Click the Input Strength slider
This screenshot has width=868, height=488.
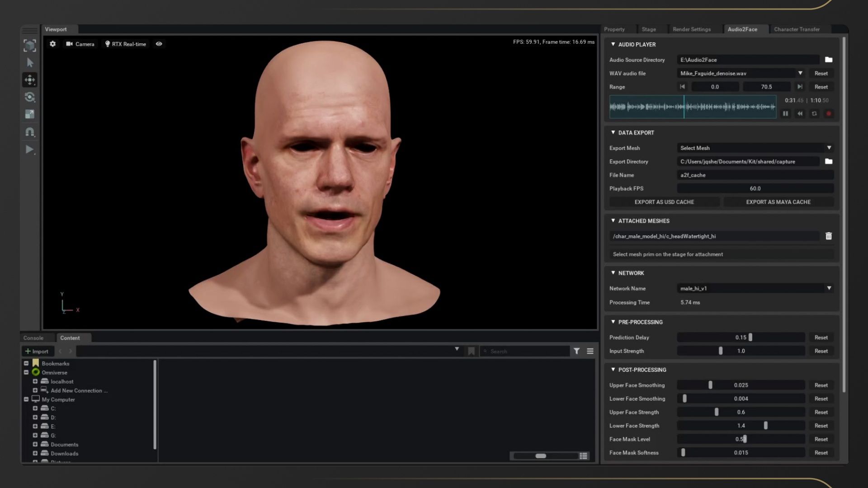(741, 351)
